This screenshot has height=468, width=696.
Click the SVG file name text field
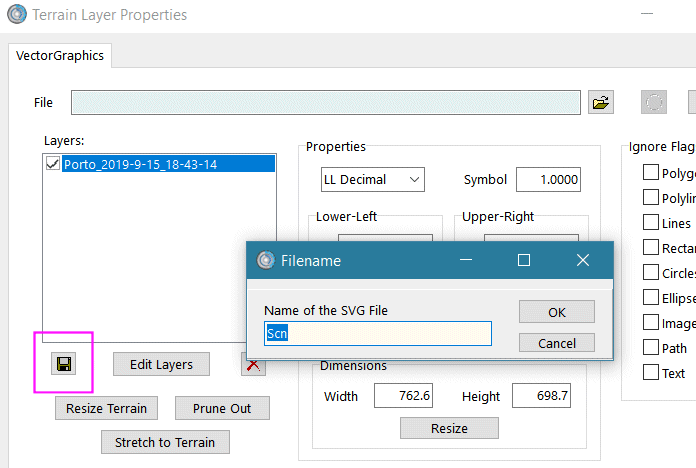click(378, 334)
